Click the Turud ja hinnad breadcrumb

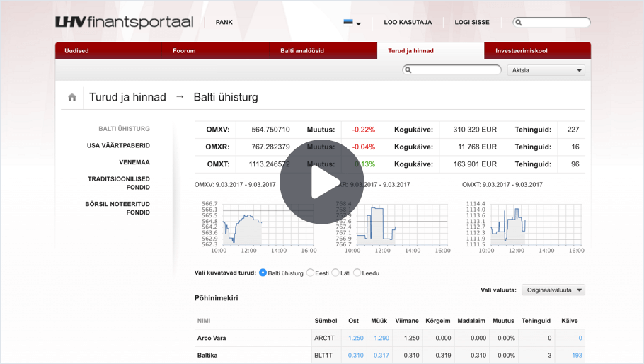(x=127, y=97)
